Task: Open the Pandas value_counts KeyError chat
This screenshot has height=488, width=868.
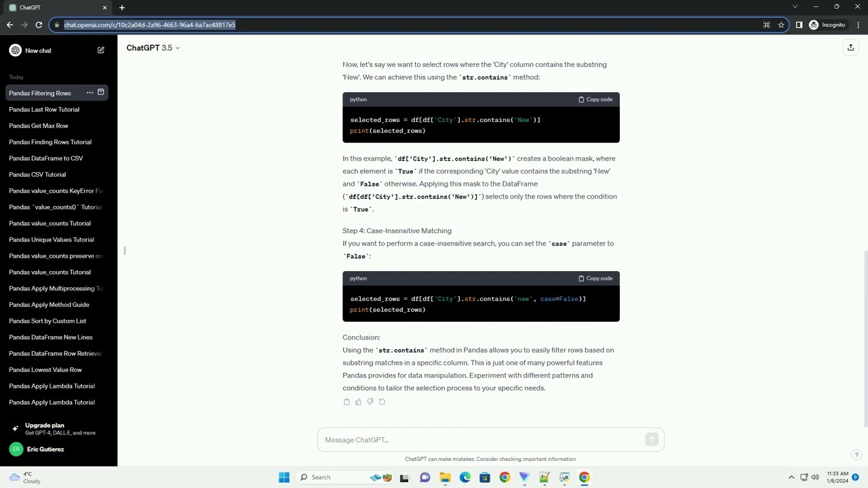Action: tap(56, 190)
